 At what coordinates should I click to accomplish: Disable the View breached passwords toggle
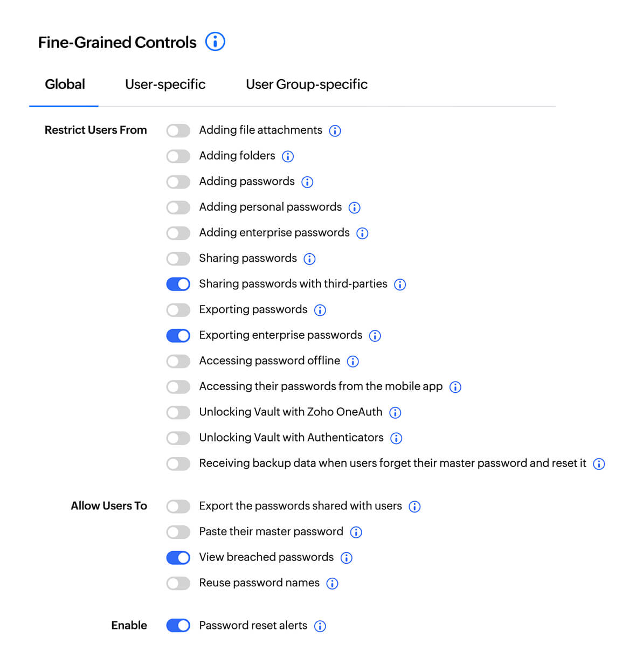pos(178,557)
